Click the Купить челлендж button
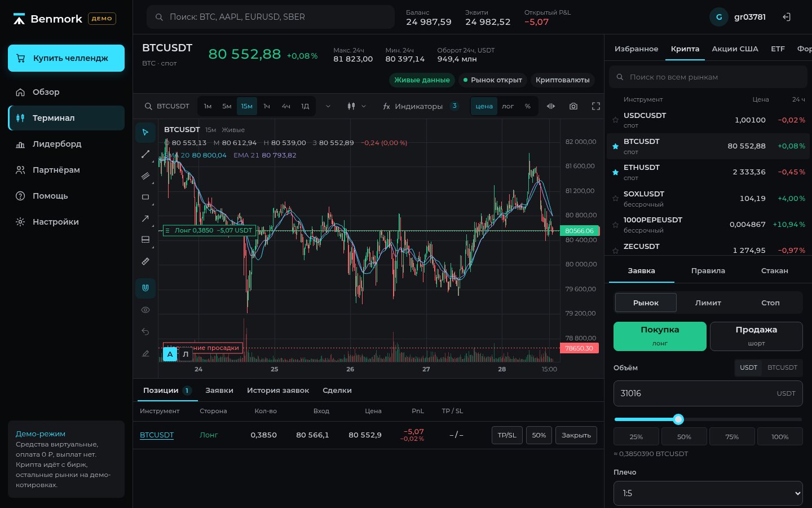812x508 pixels. pos(67,58)
